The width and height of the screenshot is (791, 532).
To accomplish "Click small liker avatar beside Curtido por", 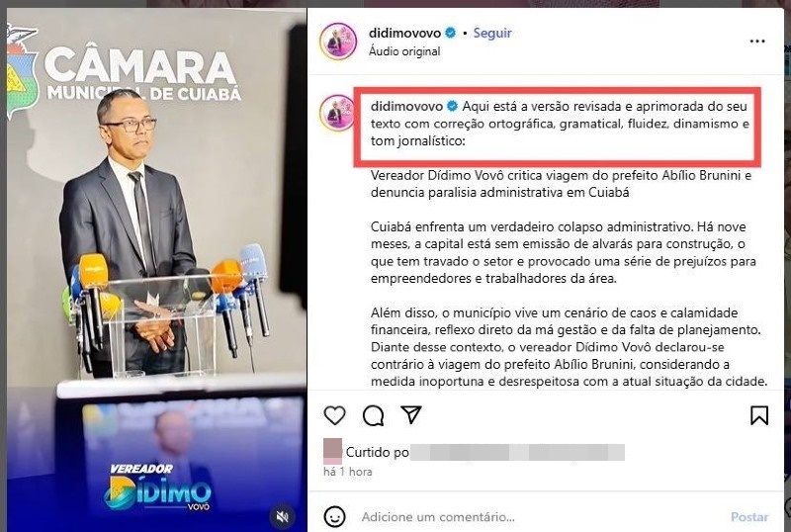I will (332, 452).
